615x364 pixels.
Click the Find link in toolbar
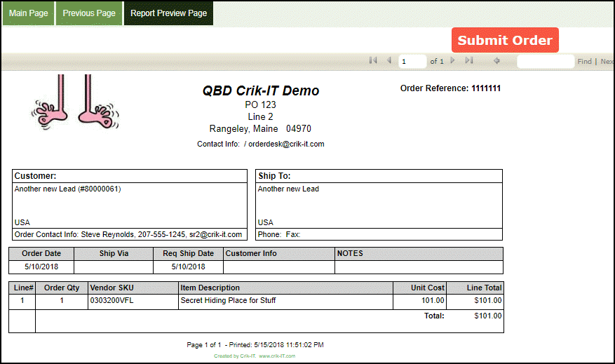click(x=584, y=62)
